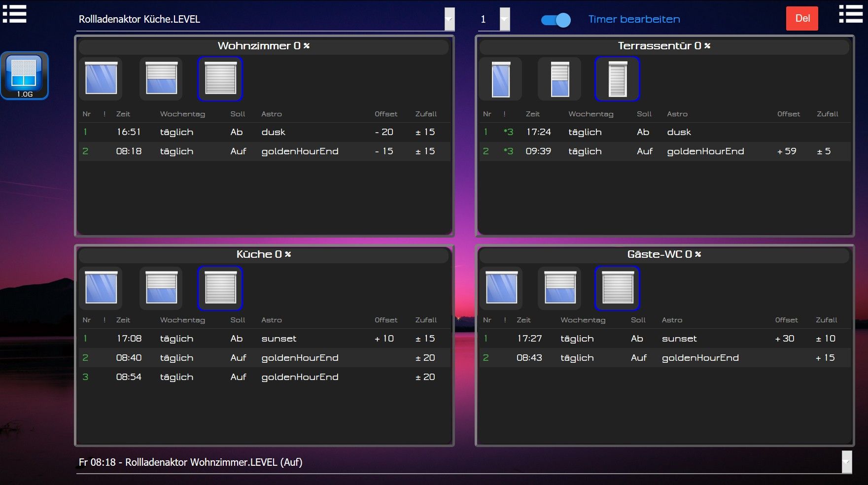Click the Zeit column header in Wohnzimmer
Image resolution: width=868 pixels, height=485 pixels.
(x=123, y=114)
